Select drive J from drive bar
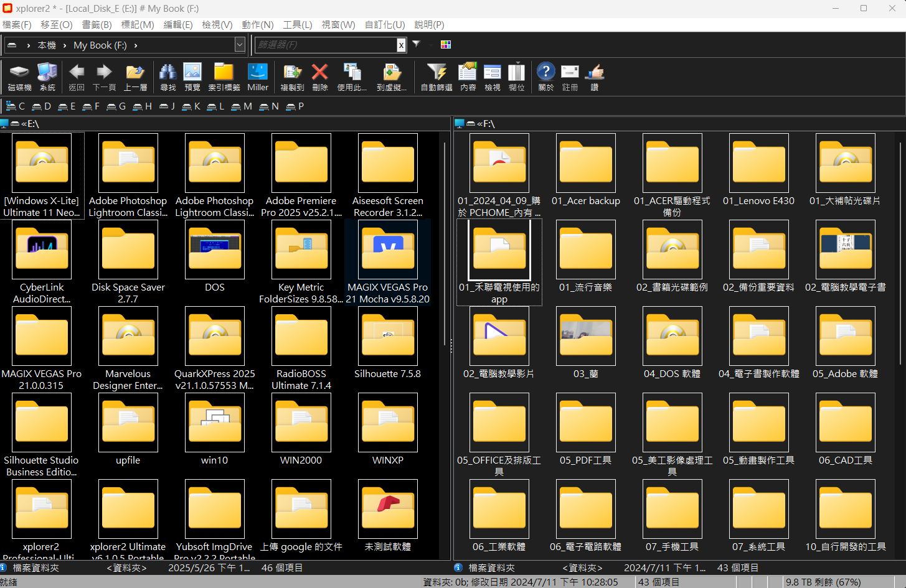The image size is (906, 588). point(167,106)
